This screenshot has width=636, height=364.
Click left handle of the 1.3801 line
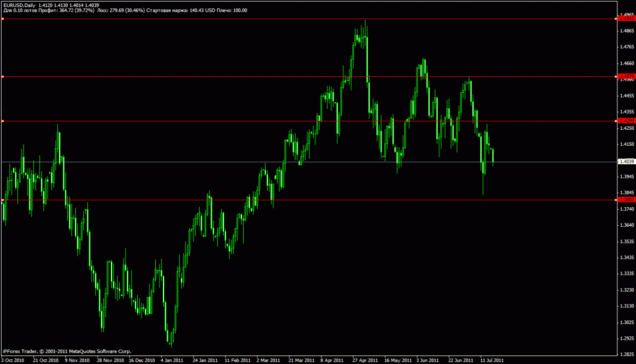tap(3, 200)
